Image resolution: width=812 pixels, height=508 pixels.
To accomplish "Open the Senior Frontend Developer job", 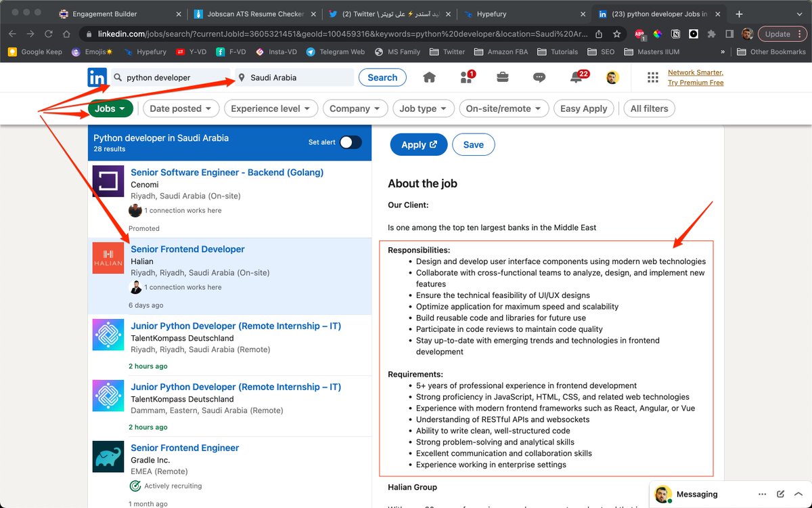I will click(x=187, y=249).
